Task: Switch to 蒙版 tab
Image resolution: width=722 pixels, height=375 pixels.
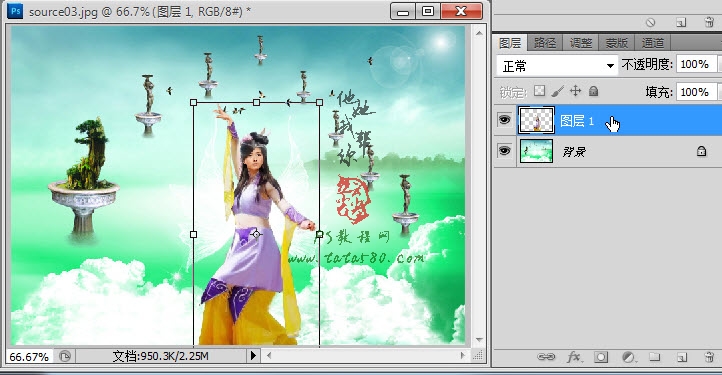Action: coord(617,43)
